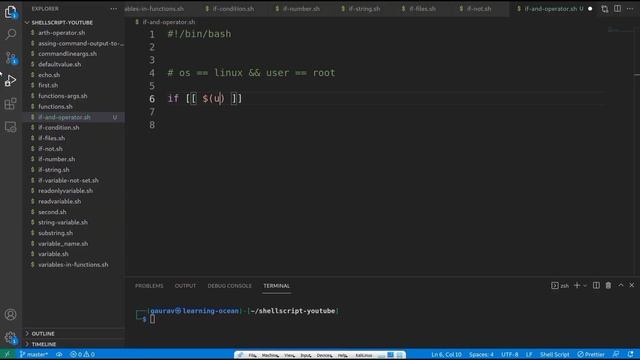The height and width of the screenshot is (360, 640).
Task: Click the errors and warnings count
Action: (82, 354)
